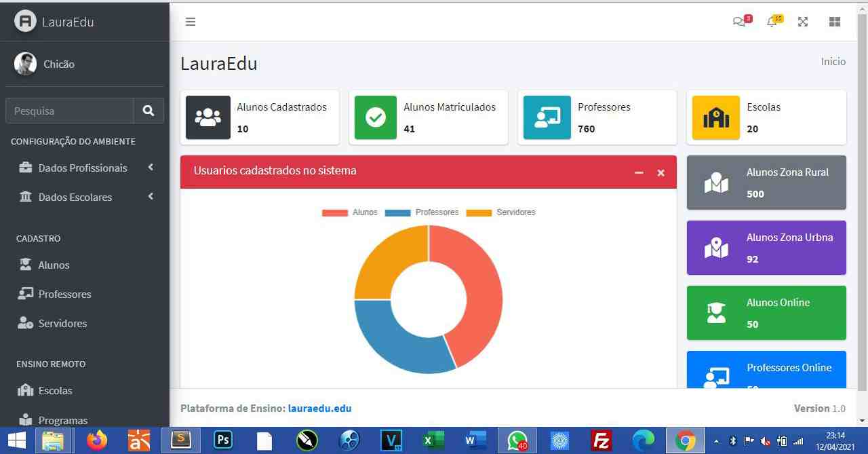The height and width of the screenshot is (454, 868).
Task: Open the messages icon with red badge
Action: (x=741, y=21)
